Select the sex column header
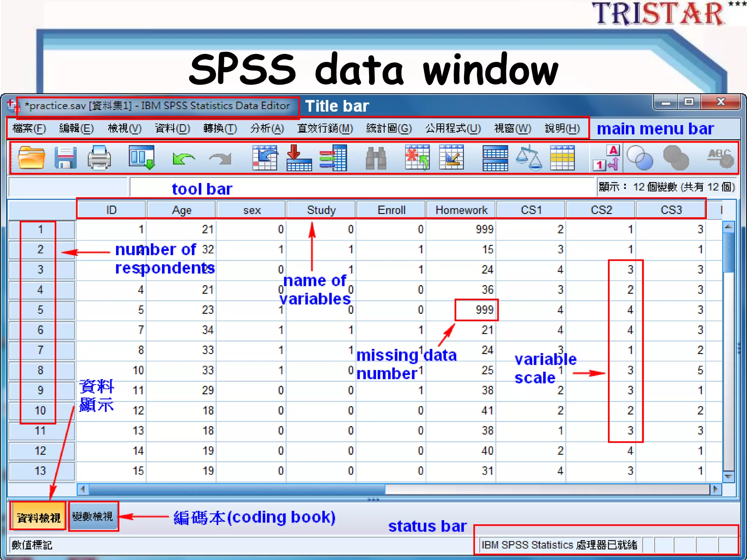Image resolution: width=747 pixels, height=560 pixels. 252,210
